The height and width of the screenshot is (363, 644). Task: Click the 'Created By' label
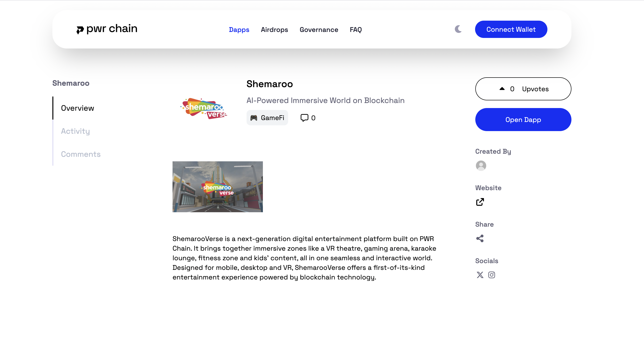tap(493, 151)
